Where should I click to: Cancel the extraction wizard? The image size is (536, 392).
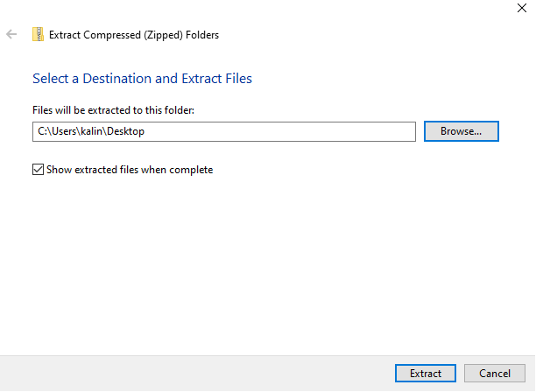pyautogui.click(x=495, y=374)
